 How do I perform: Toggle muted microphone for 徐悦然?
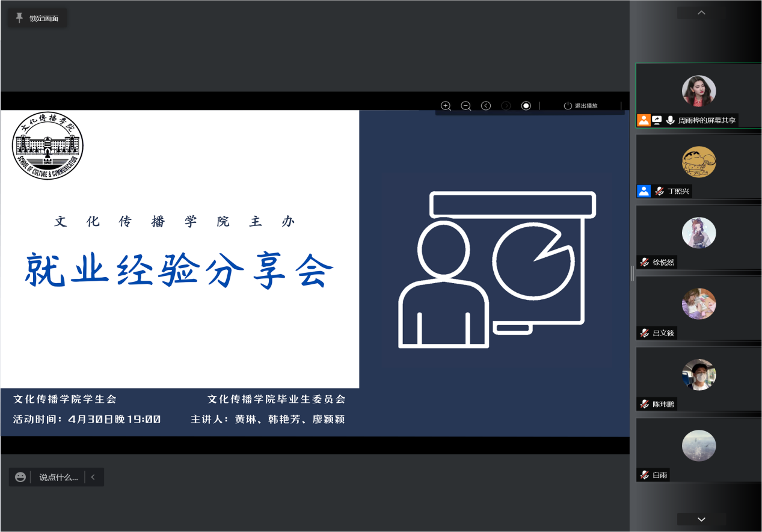coord(645,262)
